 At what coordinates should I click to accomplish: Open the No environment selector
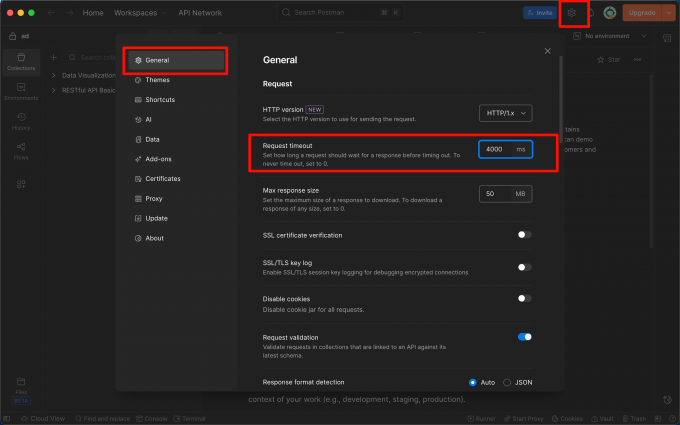pyautogui.click(x=610, y=36)
